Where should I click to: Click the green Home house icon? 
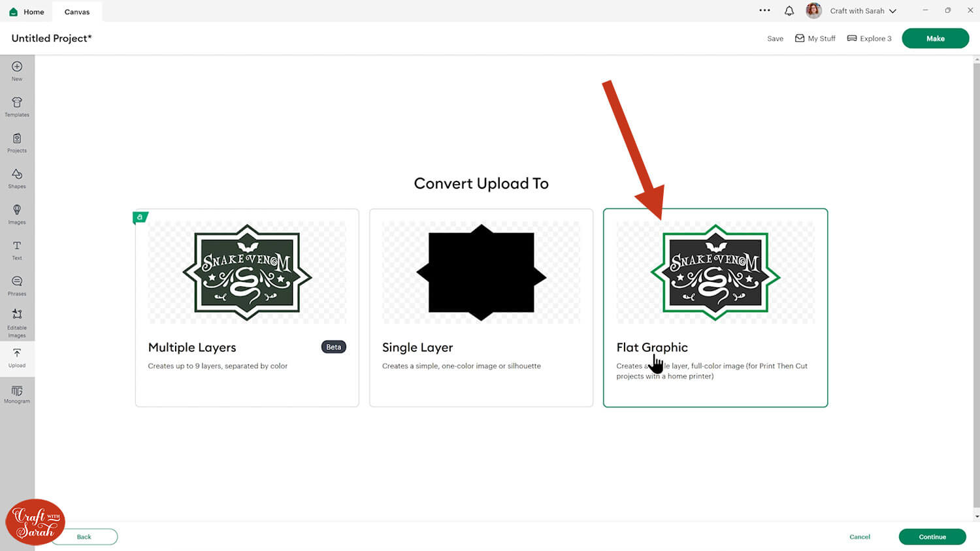click(x=13, y=12)
